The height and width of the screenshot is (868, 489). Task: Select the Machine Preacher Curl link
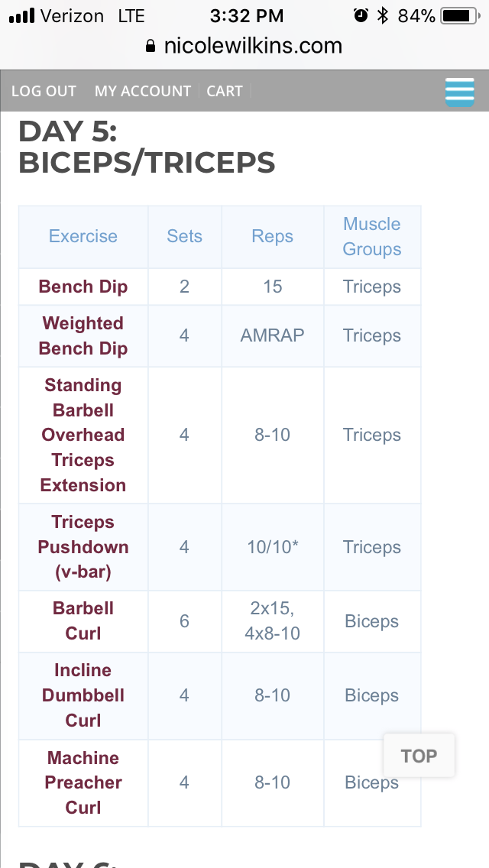tap(83, 782)
